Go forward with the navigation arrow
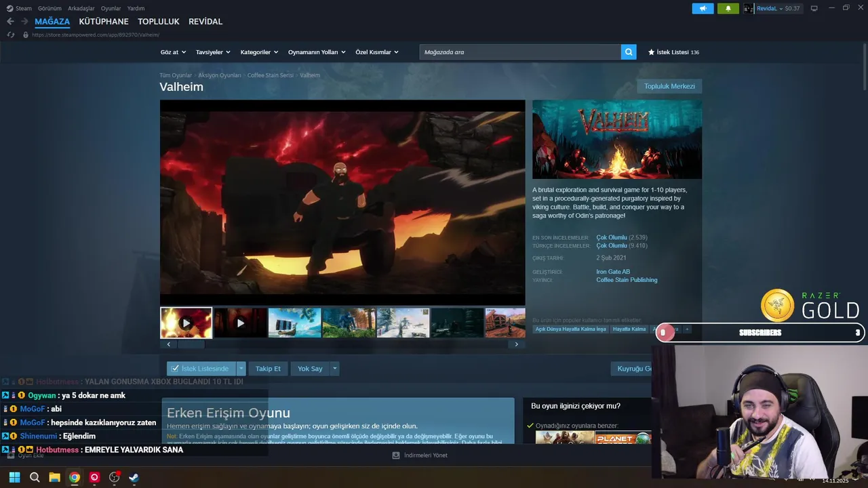Viewport: 868px width, 488px height. 24,22
